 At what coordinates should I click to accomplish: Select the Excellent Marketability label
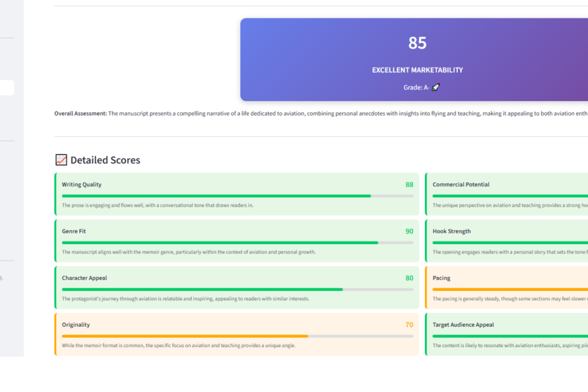[x=417, y=70]
